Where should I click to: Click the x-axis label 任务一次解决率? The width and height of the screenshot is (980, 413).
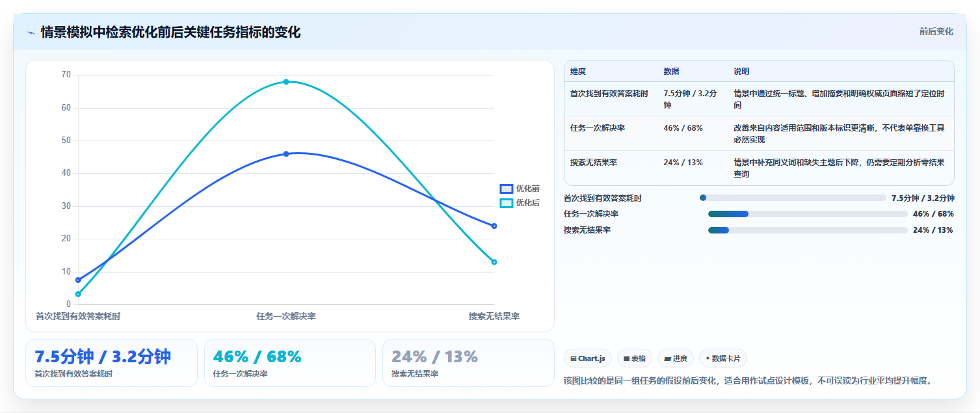click(x=286, y=317)
